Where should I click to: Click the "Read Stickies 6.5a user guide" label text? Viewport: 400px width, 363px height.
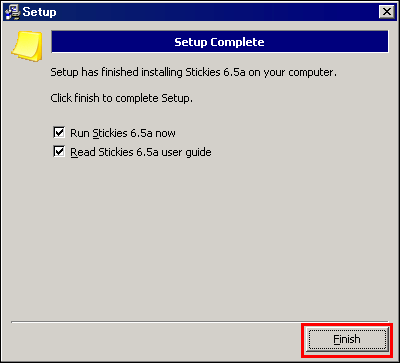[141, 152]
